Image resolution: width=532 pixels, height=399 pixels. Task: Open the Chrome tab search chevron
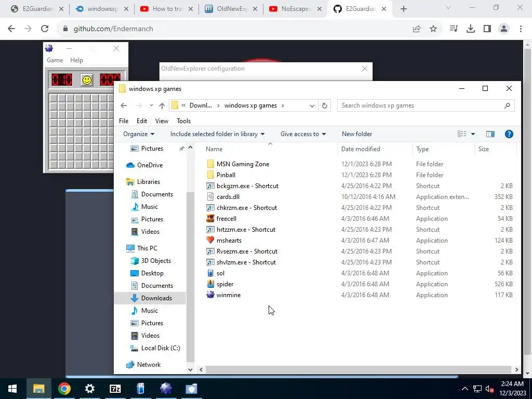[448, 7]
